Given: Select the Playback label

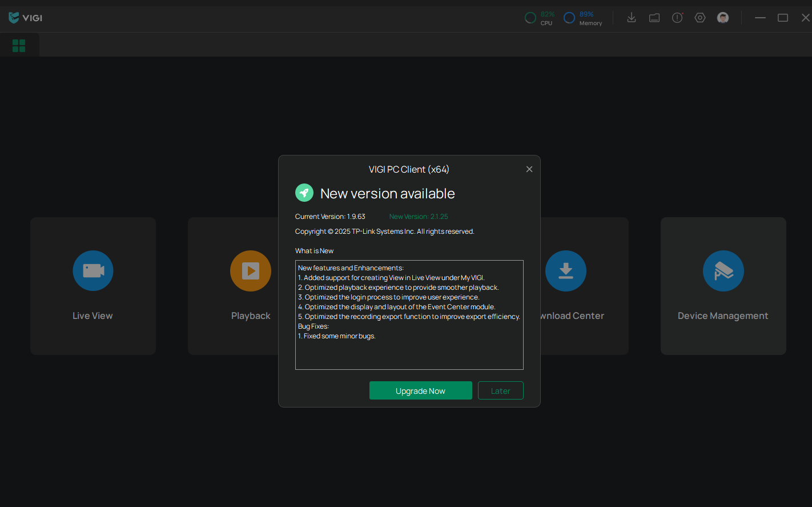Looking at the screenshot, I should (251, 316).
